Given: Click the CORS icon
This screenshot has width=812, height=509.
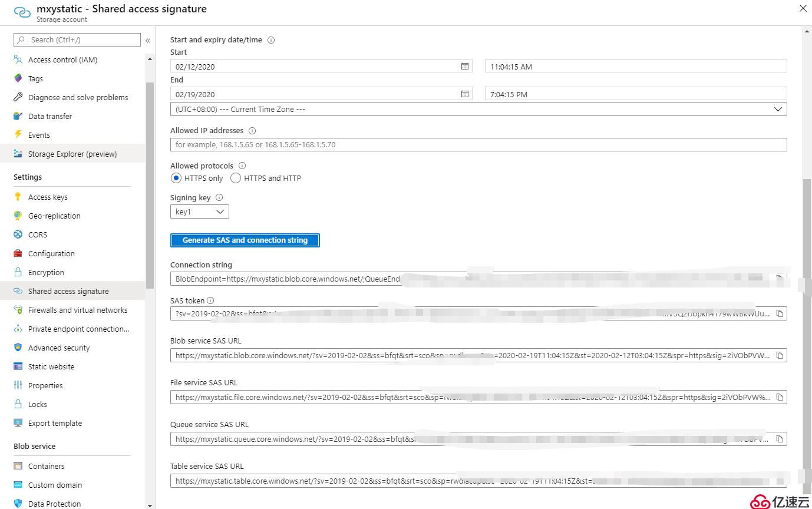Looking at the screenshot, I should click(x=18, y=234).
